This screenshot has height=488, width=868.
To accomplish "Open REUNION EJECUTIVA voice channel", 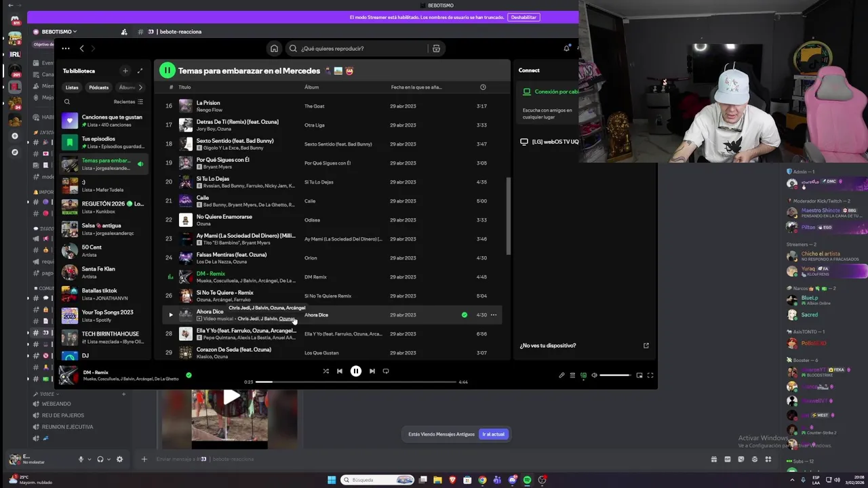I will pyautogui.click(x=67, y=427).
